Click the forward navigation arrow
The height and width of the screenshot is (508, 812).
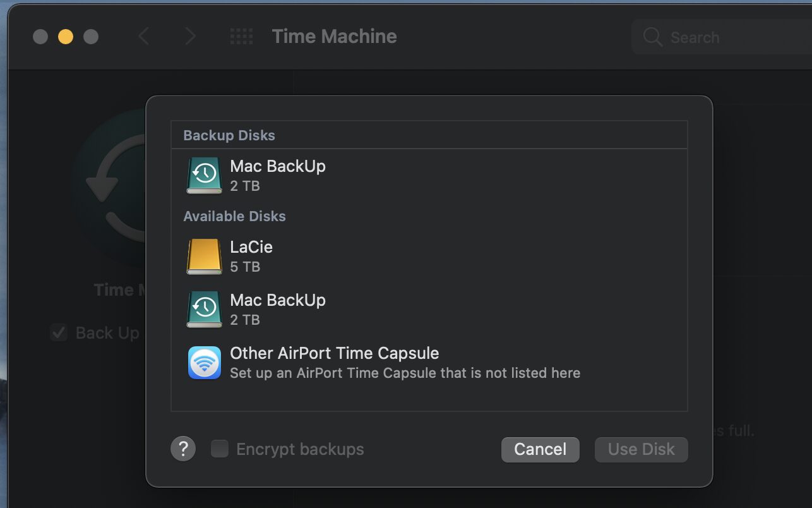(189, 37)
